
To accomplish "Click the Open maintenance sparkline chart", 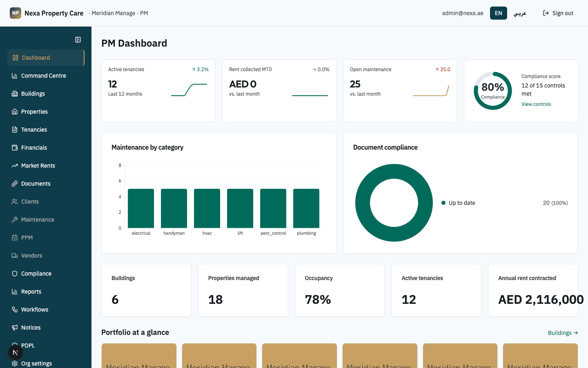I will click(431, 91).
